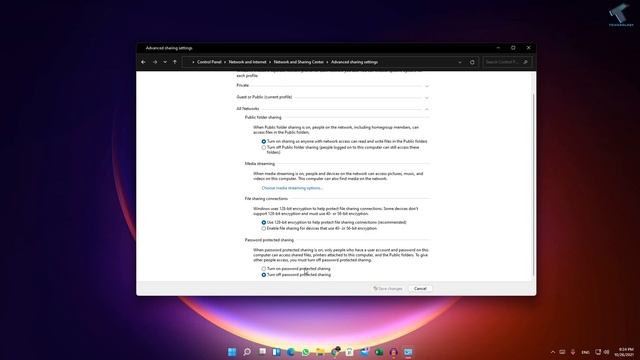
Task: Navigate to the Network and Internet breadcrumb
Action: [x=247, y=62]
